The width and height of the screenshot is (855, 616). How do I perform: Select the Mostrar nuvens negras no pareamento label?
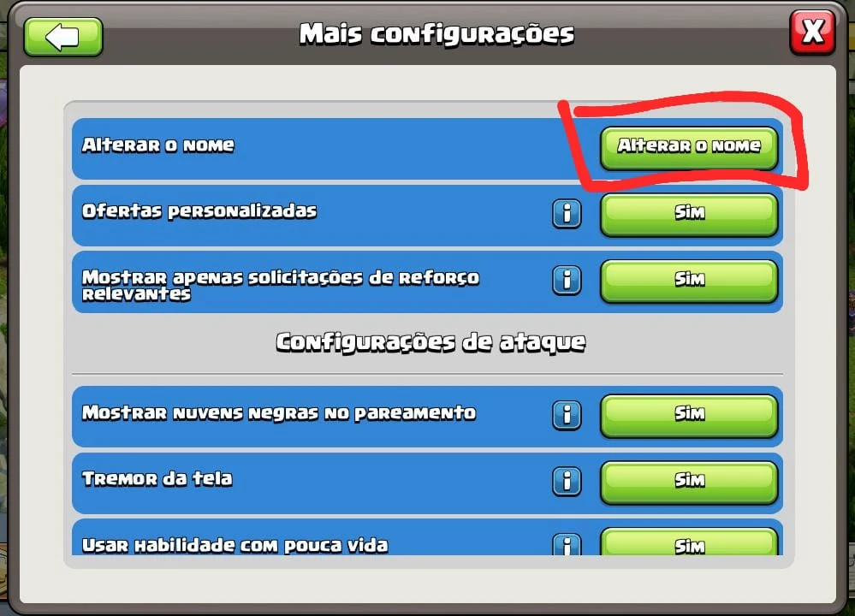[279, 412]
